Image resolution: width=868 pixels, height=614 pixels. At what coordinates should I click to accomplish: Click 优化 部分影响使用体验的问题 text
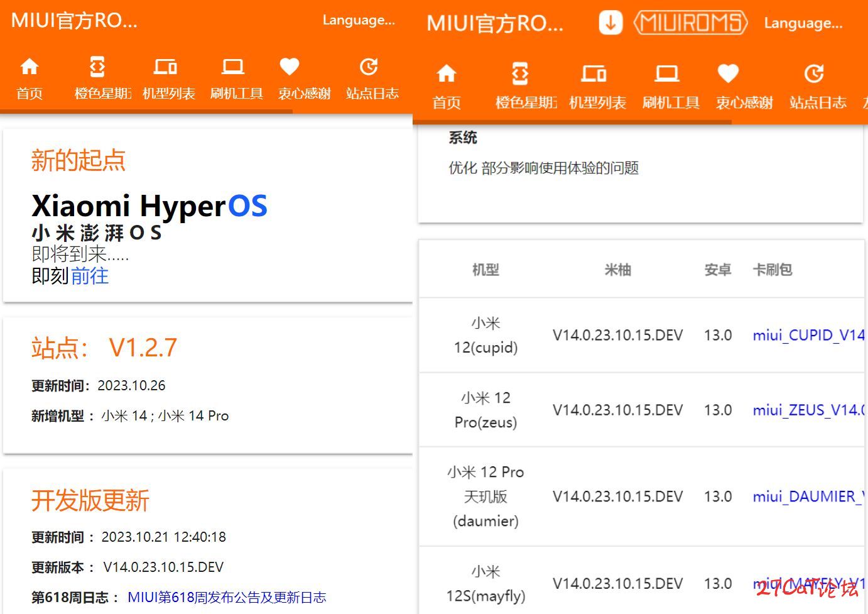544,168
